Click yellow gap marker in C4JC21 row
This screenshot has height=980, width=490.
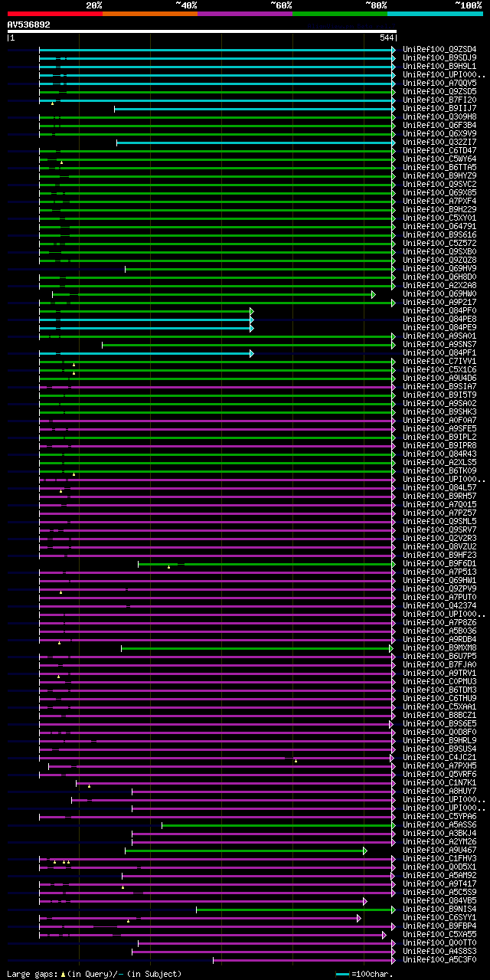tap(296, 761)
